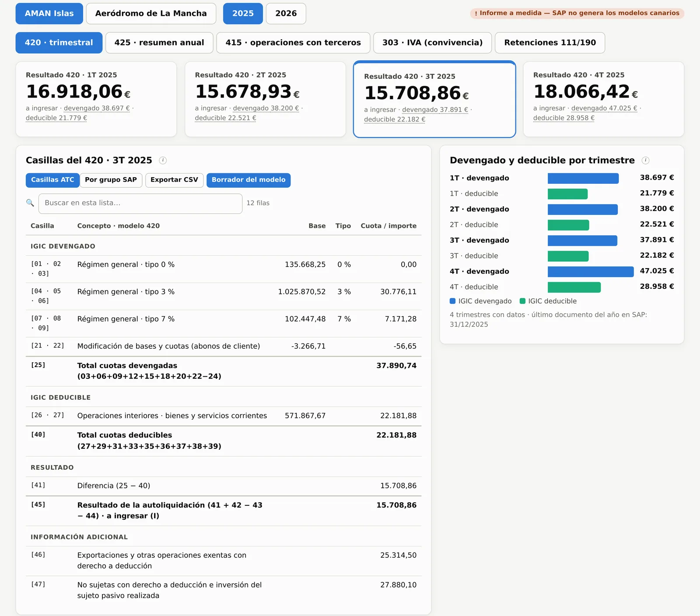This screenshot has width=700, height=616.
Task: Click the Diferencia (25 − 40) row
Action: tap(224, 486)
